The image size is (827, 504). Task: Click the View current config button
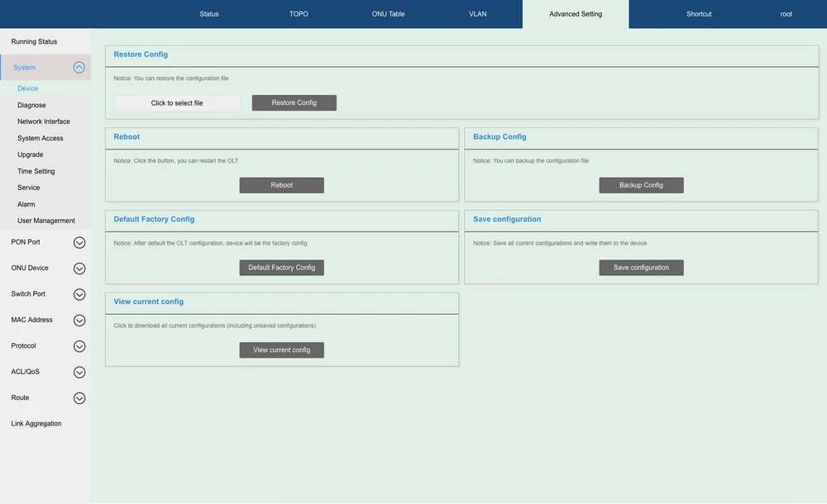click(281, 350)
